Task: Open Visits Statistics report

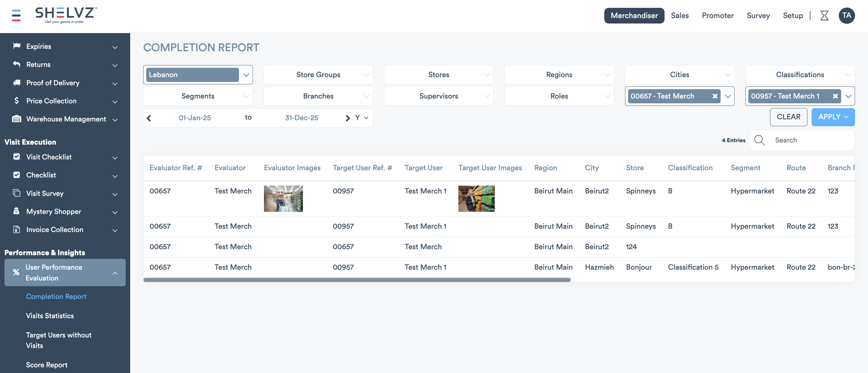Action: 50,316
